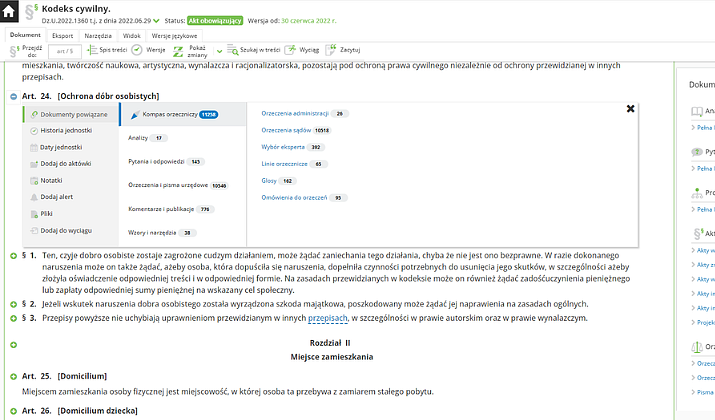The image size is (715, 420).
Task: Click the art / § navigation input field
Action: pos(65,52)
